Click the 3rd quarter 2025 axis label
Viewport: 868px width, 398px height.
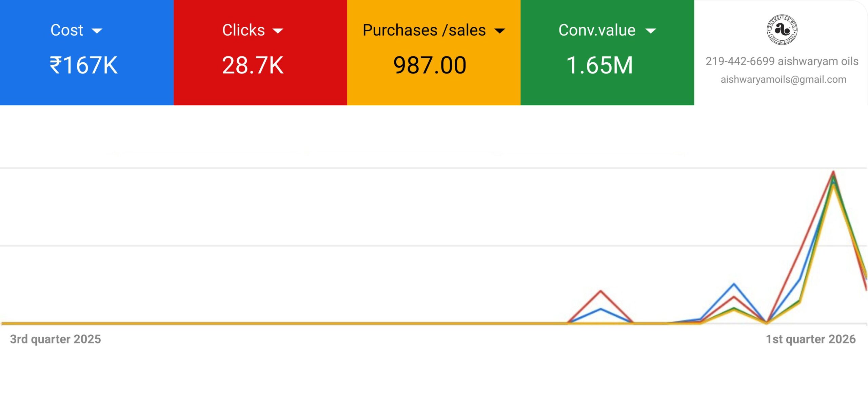56,339
